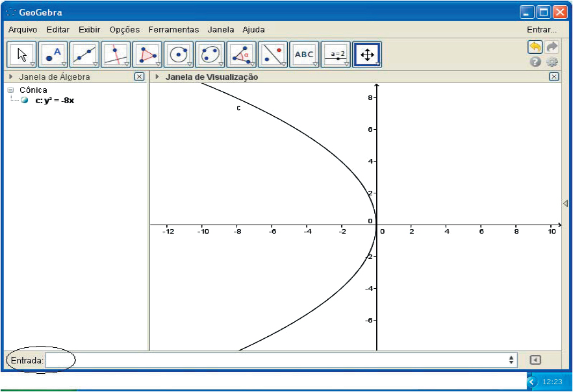Select the Reflect about line tool
Viewport: 573px width, 392px height.
click(x=272, y=55)
